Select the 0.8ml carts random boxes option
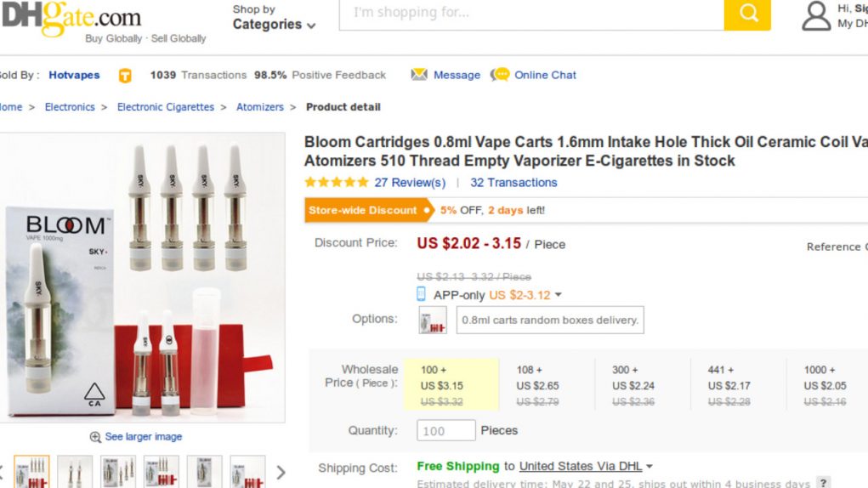Image resolution: width=868 pixels, height=488 pixels. (x=549, y=320)
